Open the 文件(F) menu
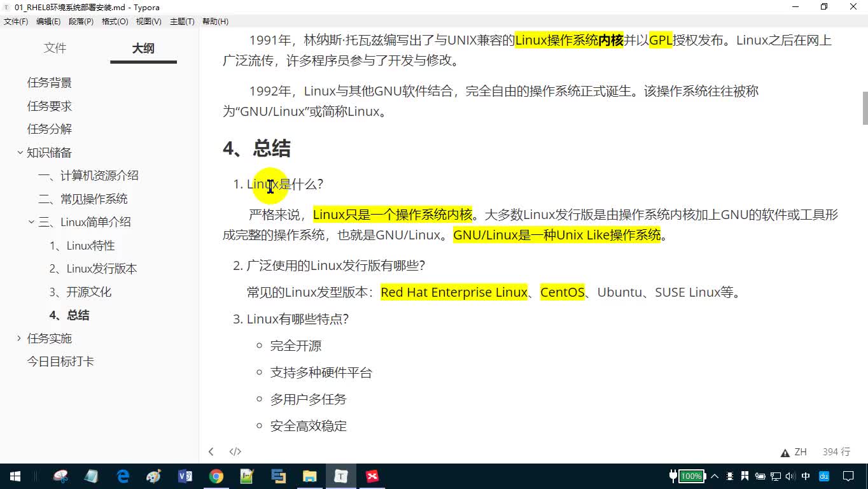The image size is (868, 489). pyautogui.click(x=16, y=21)
